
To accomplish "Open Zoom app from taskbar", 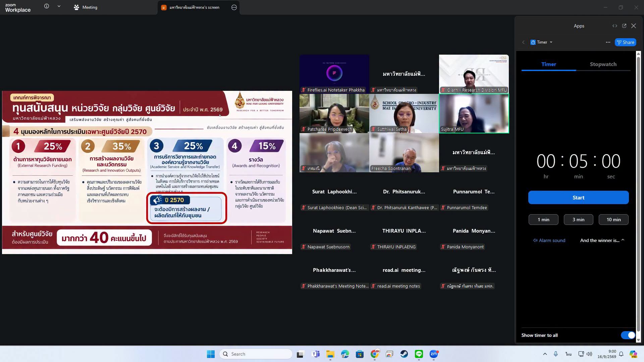I will [434, 354].
